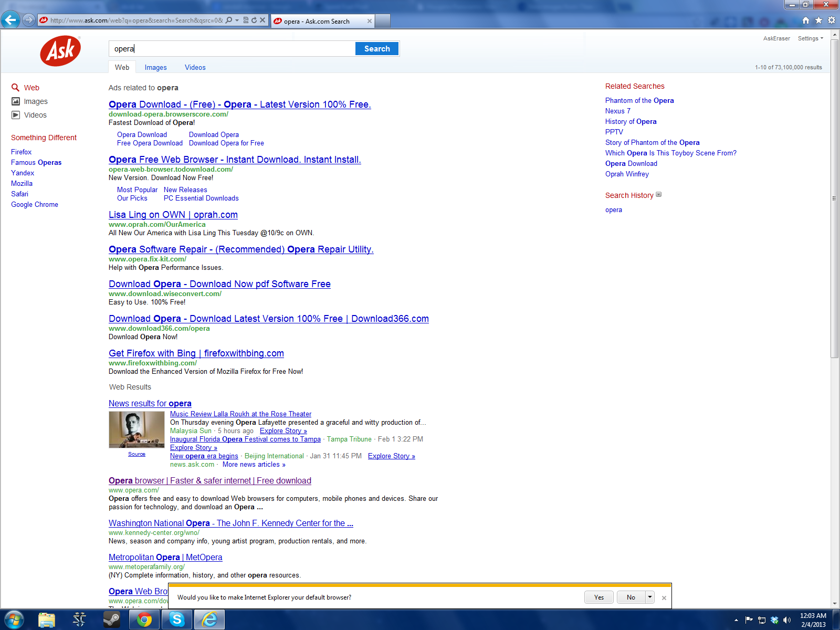
Task: Open Windows Explorer from the taskbar
Action: coord(47,620)
